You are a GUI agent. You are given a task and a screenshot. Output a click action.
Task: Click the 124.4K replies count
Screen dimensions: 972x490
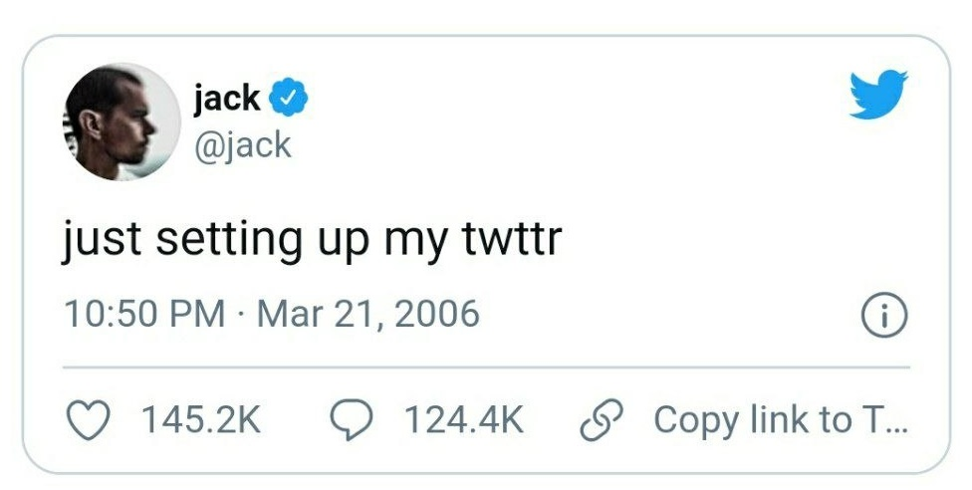[x=462, y=420]
